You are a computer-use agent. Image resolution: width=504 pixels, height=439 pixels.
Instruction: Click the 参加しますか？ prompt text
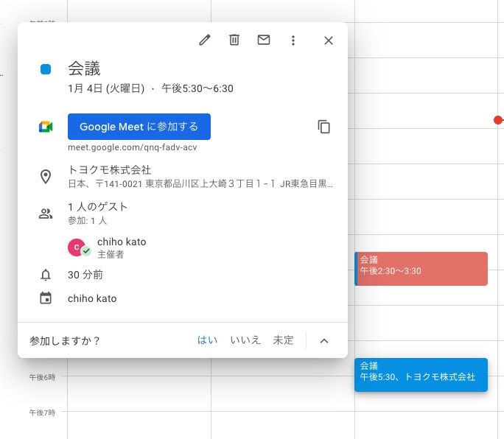[x=65, y=340]
